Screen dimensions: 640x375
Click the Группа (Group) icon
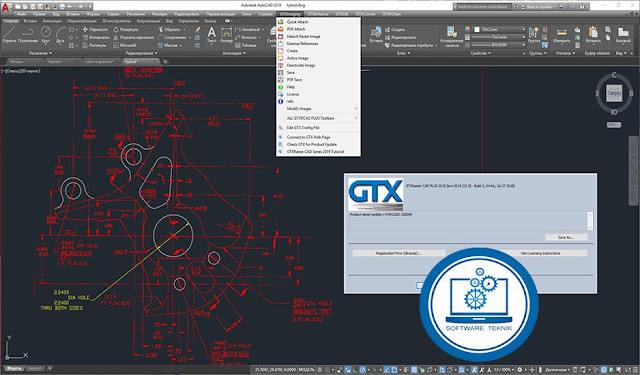tap(534, 34)
